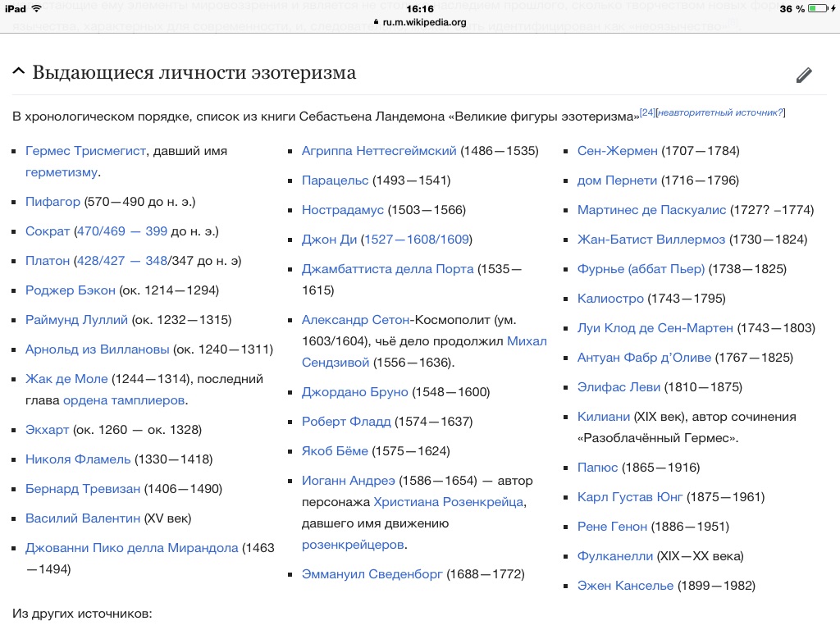
Task: Open Нострадамус article link
Action: (x=342, y=210)
